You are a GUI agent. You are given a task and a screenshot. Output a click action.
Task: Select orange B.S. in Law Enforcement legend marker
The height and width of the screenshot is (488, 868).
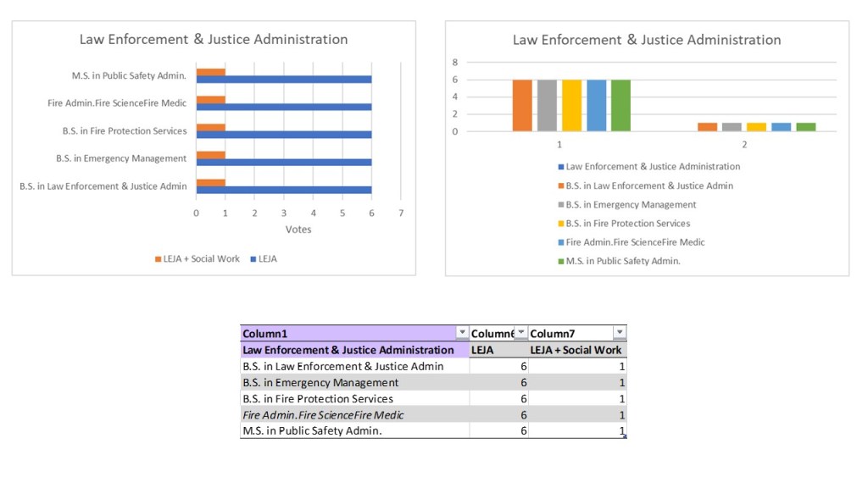click(561, 186)
